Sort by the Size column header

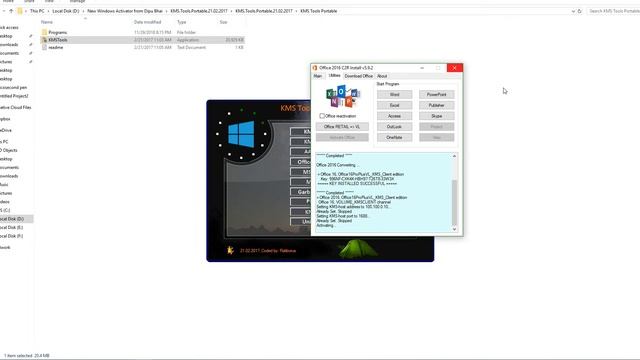point(223,22)
